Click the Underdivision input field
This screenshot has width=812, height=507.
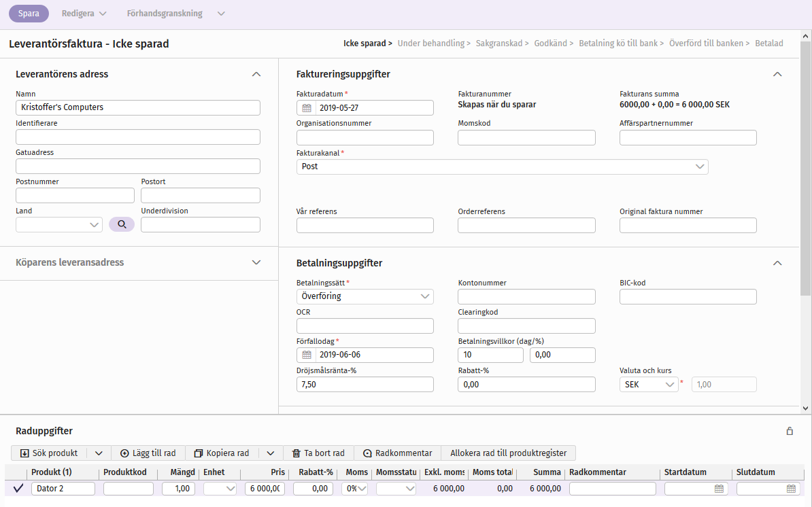click(201, 224)
